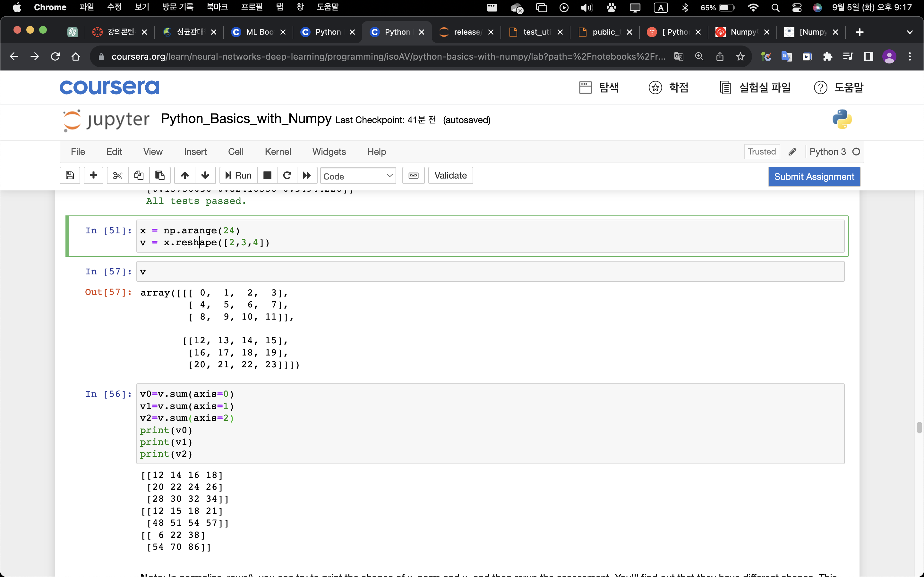Paste cells below icon
This screenshot has height=577, width=924.
click(x=159, y=176)
